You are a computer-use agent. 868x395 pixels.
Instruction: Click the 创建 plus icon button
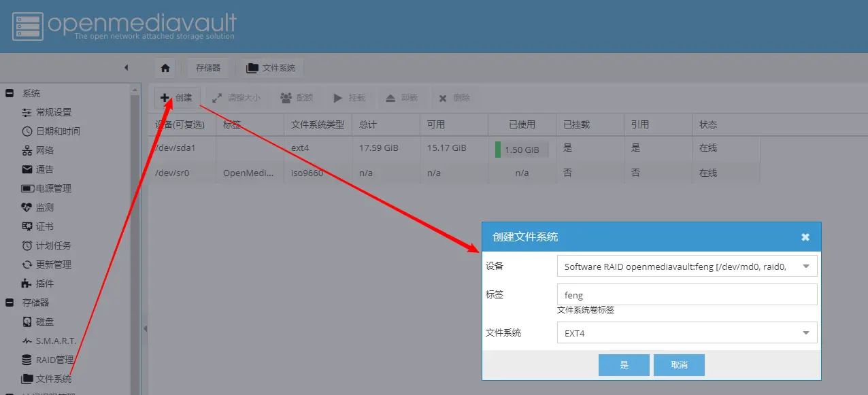point(177,98)
